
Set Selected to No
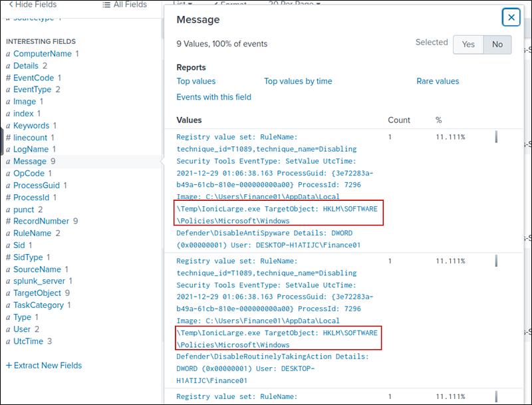(x=497, y=44)
